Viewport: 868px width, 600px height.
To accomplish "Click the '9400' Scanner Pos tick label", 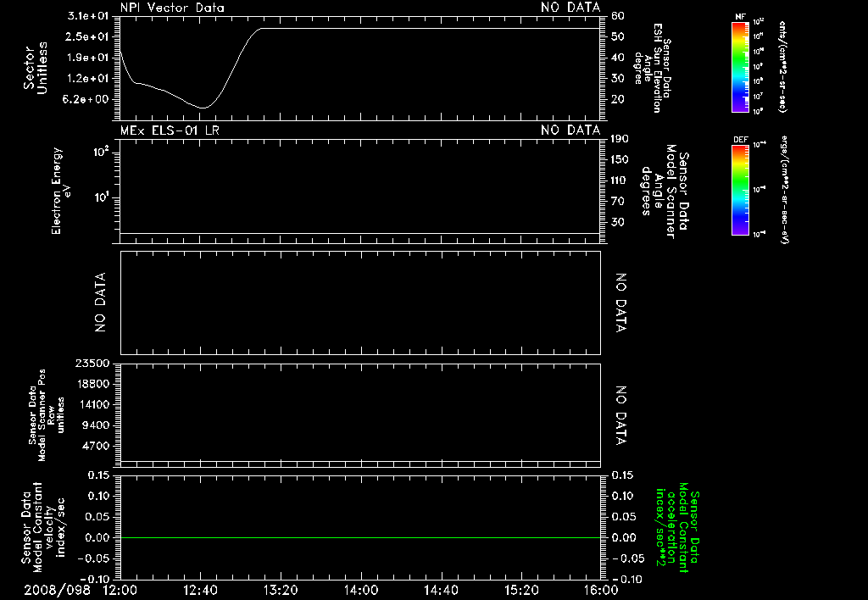I will coord(96,425).
